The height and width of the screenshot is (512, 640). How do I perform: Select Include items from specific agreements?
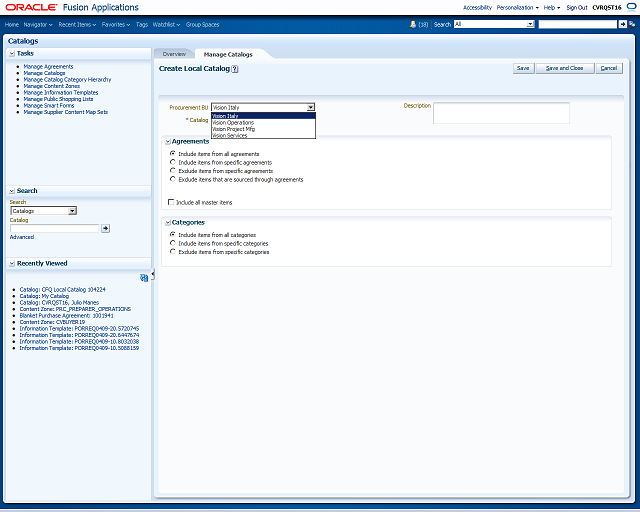[x=173, y=162]
